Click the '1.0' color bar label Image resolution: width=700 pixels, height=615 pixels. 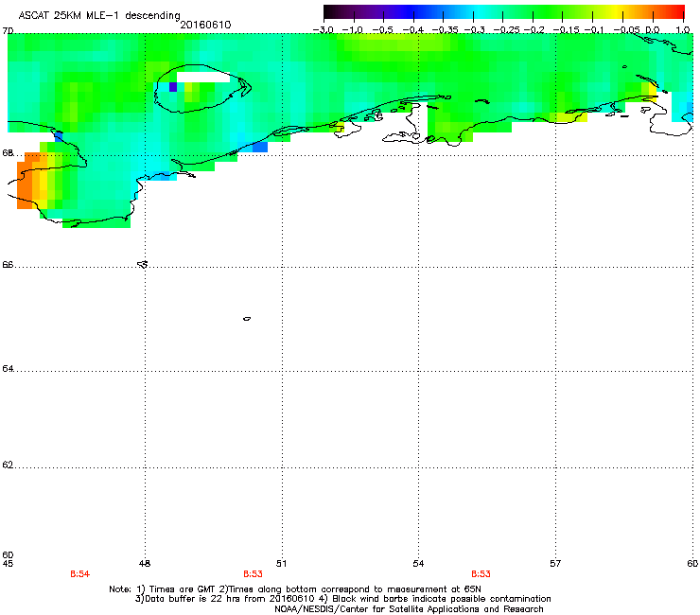click(683, 30)
